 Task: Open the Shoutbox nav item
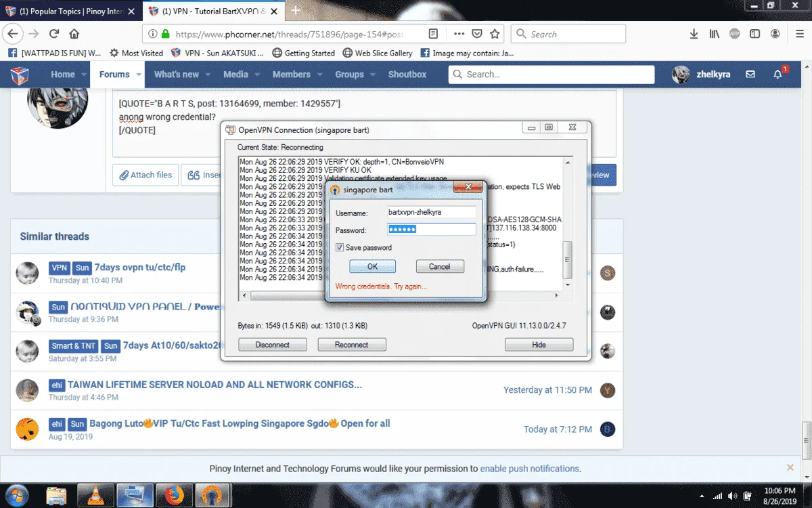(x=407, y=75)
